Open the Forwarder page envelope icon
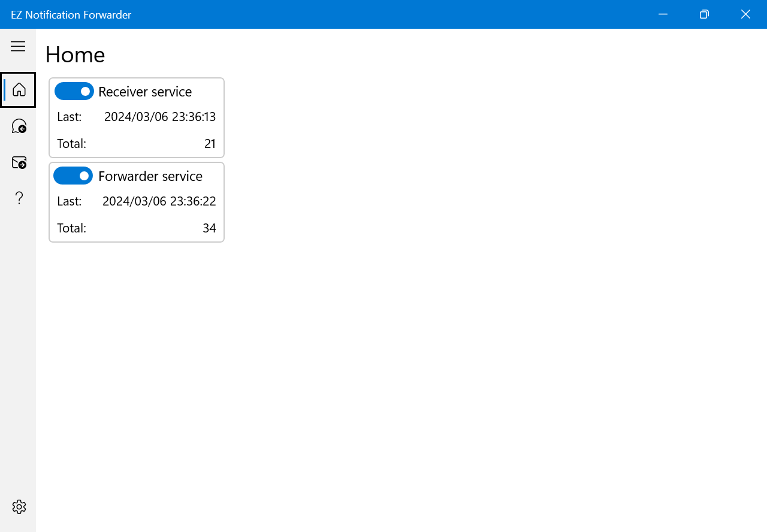The height and width of the screenshot is (532, 767). click(x=19, y=162)
